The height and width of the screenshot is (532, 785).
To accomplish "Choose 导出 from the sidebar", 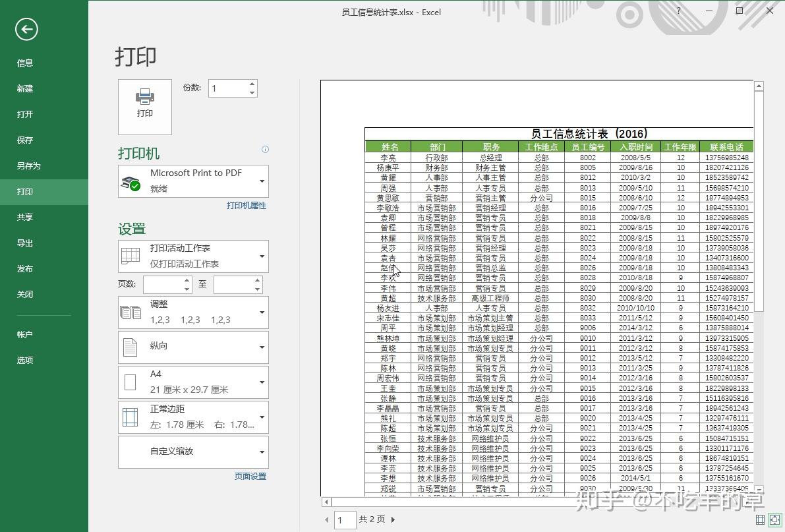I will pyautogui.click(x=44, y=243).
